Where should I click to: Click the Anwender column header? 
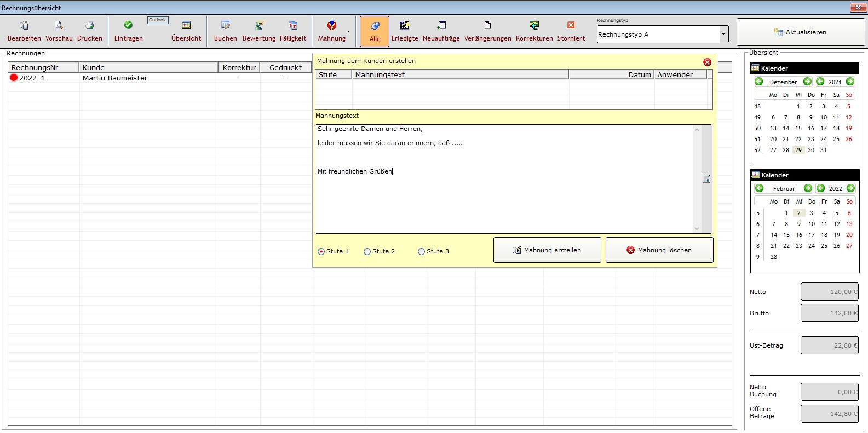tap(680, 74)
